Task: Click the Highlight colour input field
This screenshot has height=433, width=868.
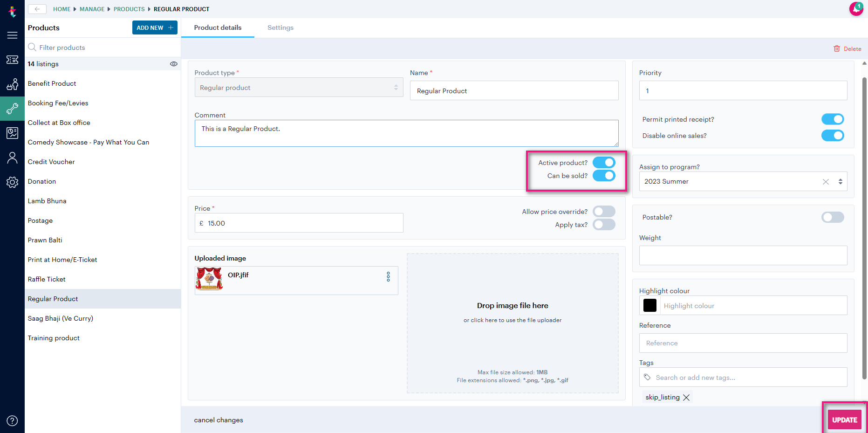Action: 753,306
